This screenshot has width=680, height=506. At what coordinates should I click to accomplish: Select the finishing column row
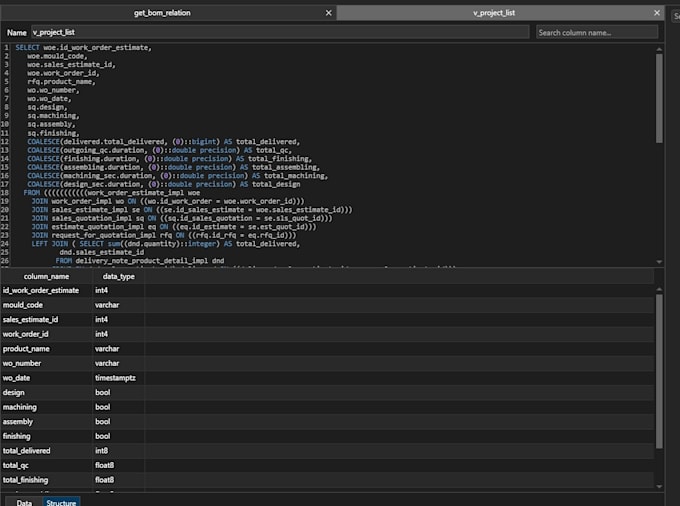coord(327,436)
